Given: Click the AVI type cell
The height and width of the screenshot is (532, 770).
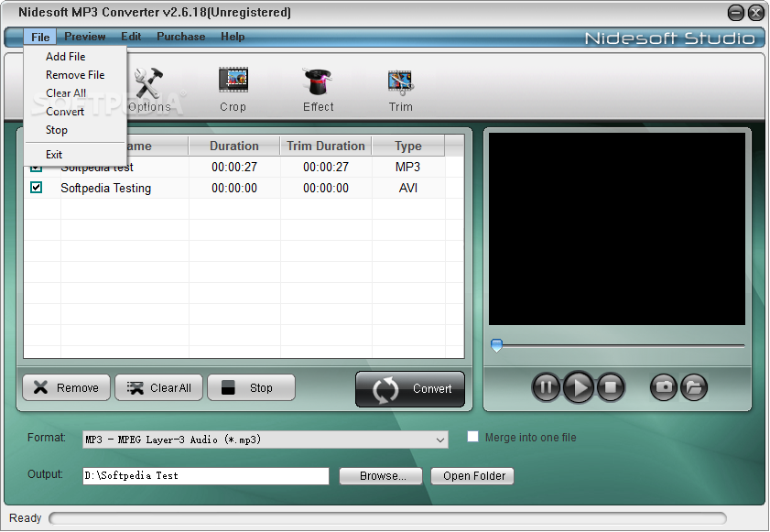Looking at the screenshot, I should 408,188.
